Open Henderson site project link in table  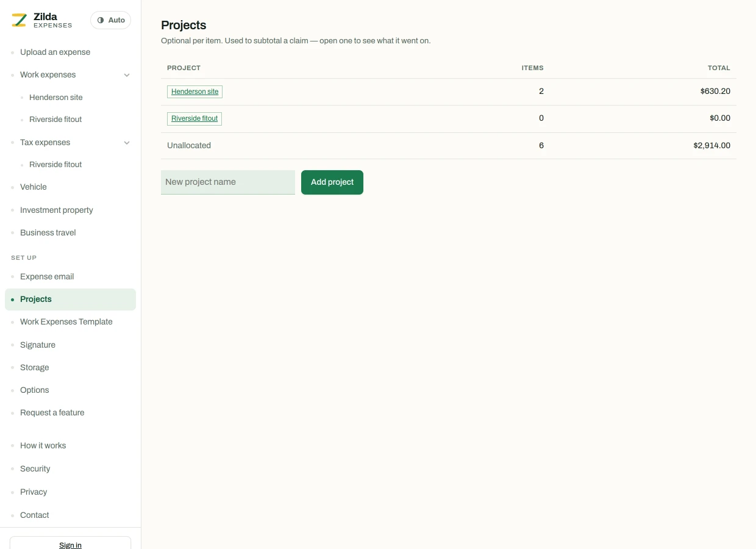pos(194,91)
